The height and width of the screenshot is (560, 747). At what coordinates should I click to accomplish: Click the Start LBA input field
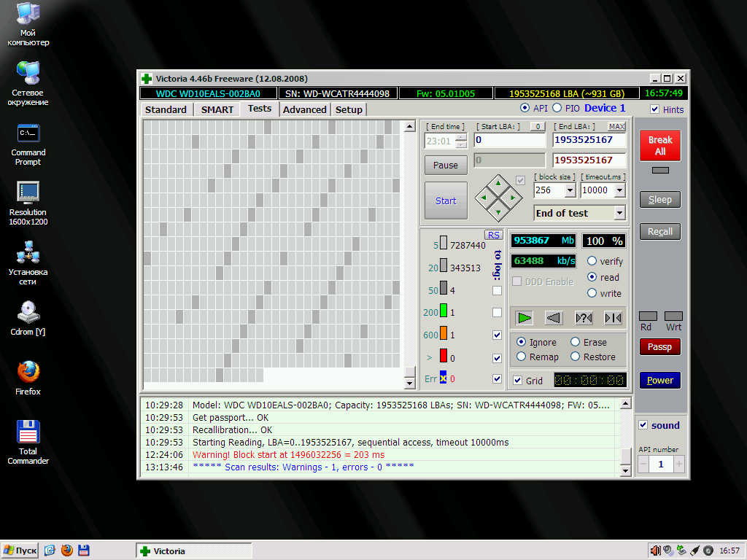coord(509,140)
